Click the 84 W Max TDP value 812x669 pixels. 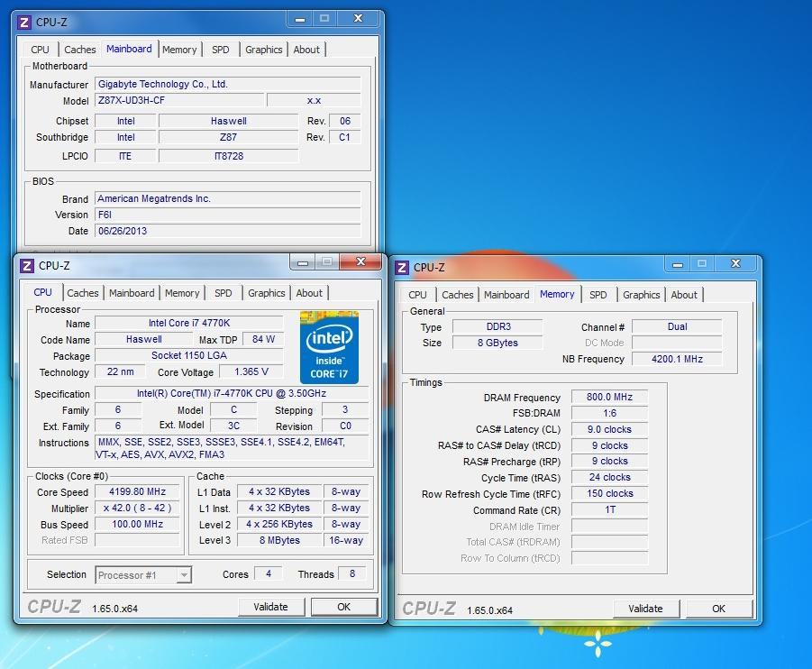(x=263, y=339)
